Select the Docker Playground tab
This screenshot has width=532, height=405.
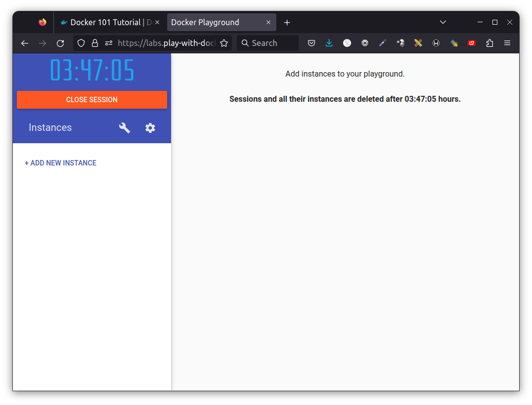[x=222, y=22]
